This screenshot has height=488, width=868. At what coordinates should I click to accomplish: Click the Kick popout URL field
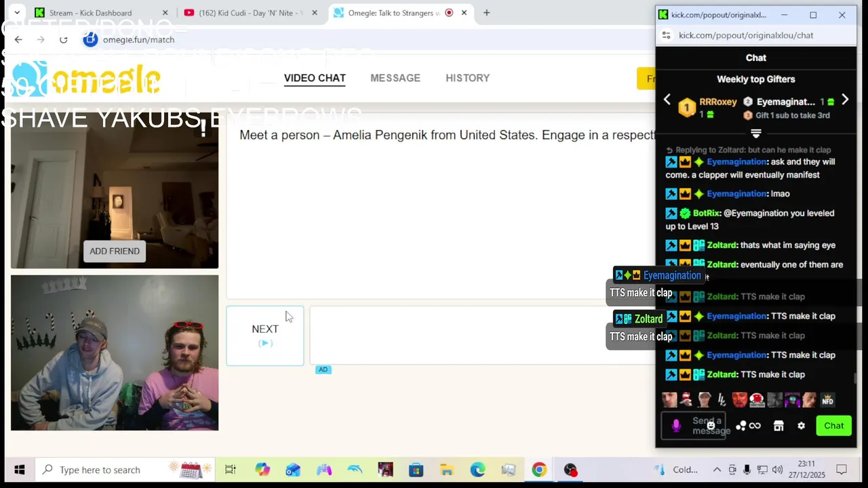746,35
